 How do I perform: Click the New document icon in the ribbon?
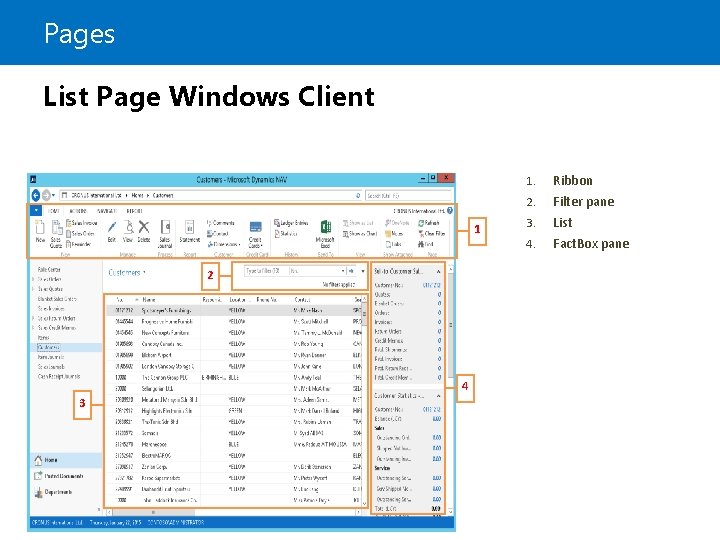[40, 231]
